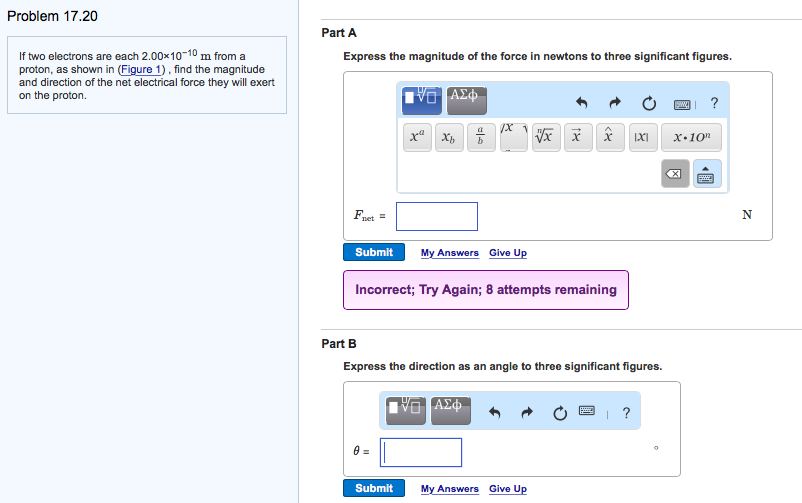Click the Fnet answer input field
Image resolution: width=802 pixels, height=503 pixels.
(437, 216)
